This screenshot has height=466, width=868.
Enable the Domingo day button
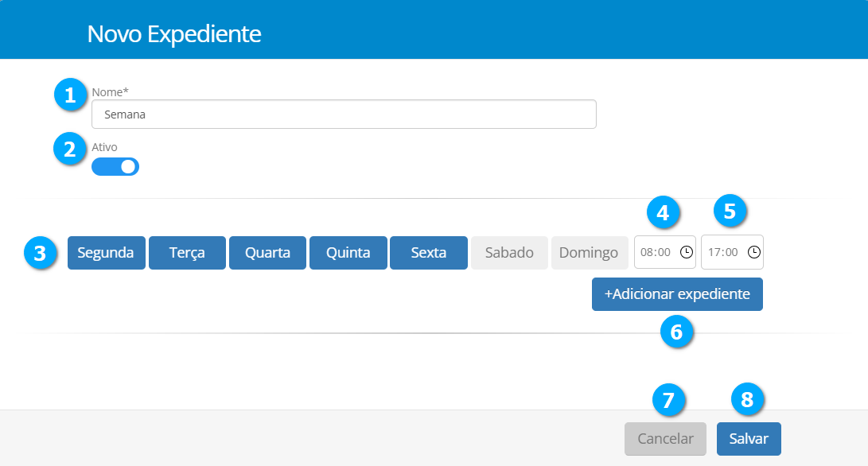pos(589,253)
